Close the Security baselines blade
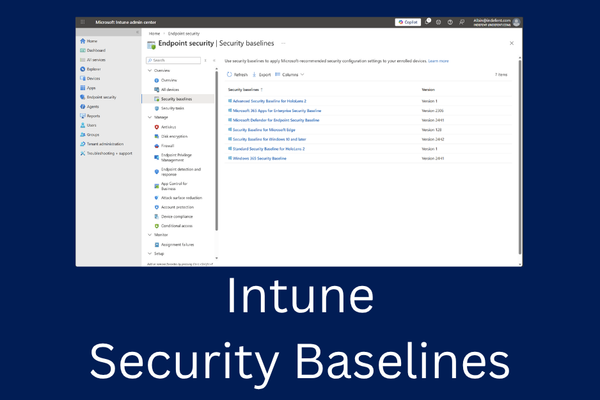This screenshot has width=600, height=400. (512, 43)
